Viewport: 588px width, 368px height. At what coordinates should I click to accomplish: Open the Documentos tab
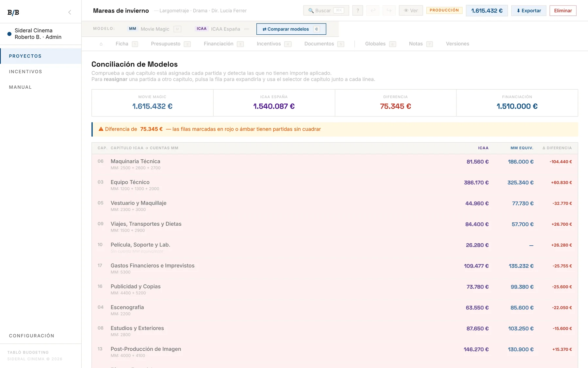tap(324, 44)
